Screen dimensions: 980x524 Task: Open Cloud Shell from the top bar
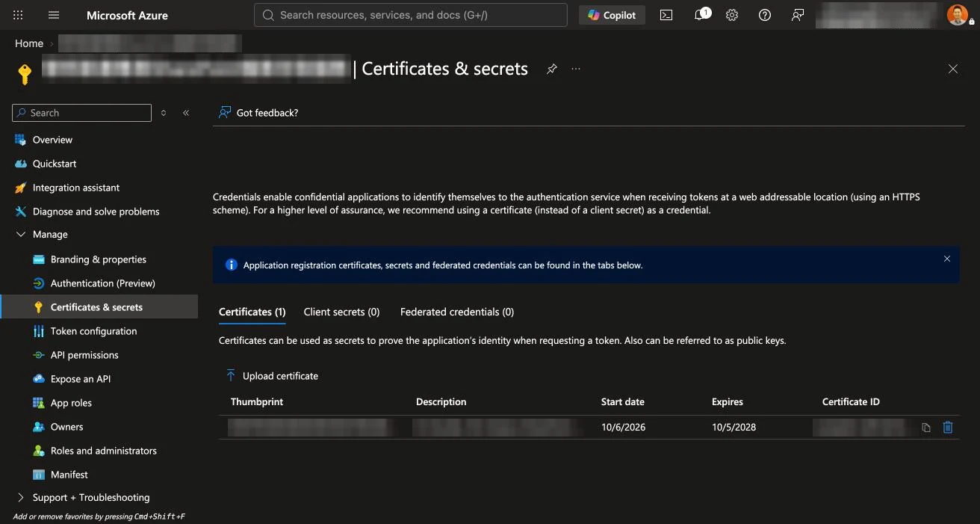click(666, 15)
